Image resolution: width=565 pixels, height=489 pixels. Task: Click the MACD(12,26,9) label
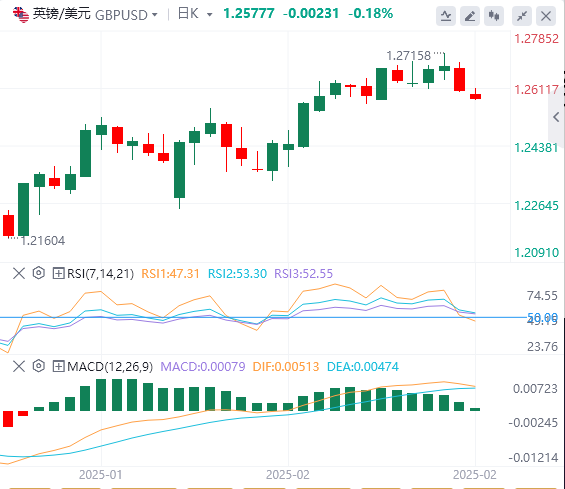click(x=110, y=367)
